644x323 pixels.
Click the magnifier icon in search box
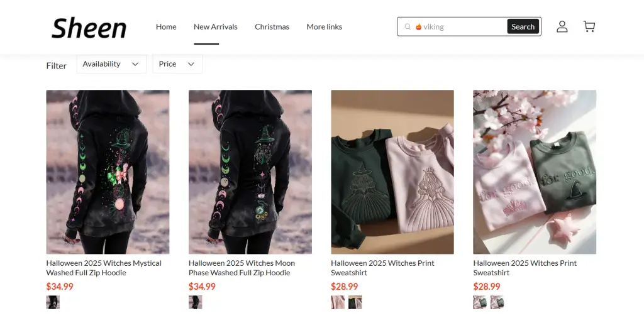coord(408,27)
